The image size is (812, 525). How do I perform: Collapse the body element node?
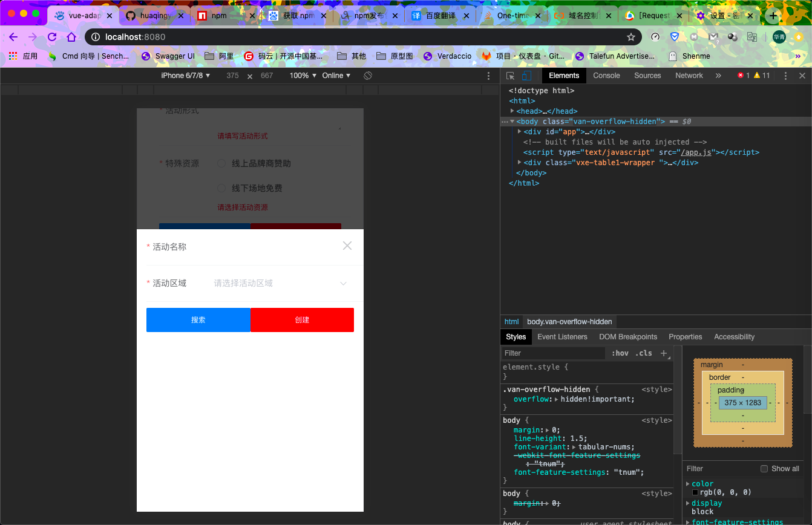coord(512,122)
